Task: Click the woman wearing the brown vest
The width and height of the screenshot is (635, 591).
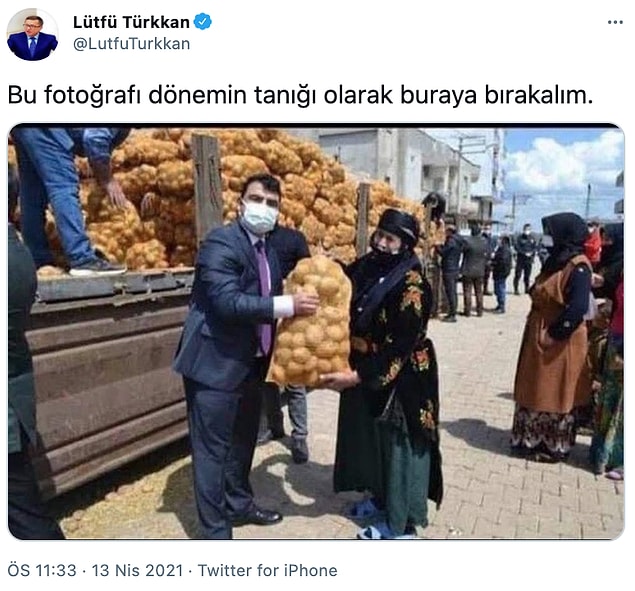Action: [553, 336]
